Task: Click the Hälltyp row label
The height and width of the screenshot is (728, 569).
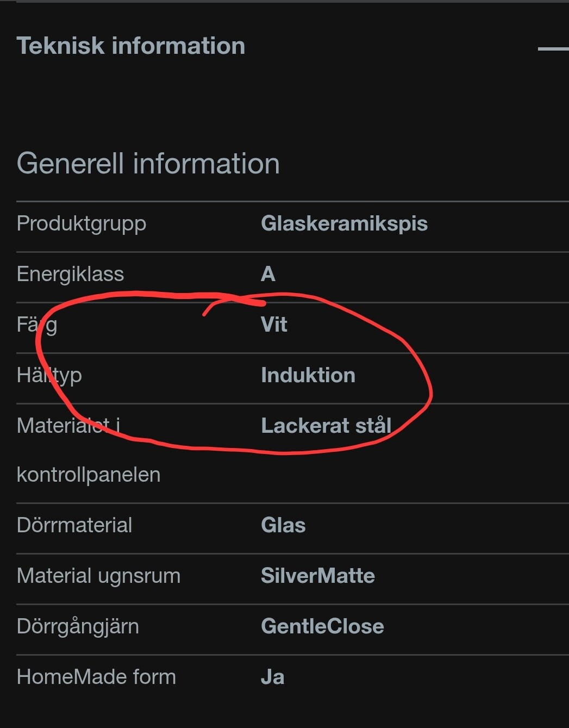Action: (49, 375)
